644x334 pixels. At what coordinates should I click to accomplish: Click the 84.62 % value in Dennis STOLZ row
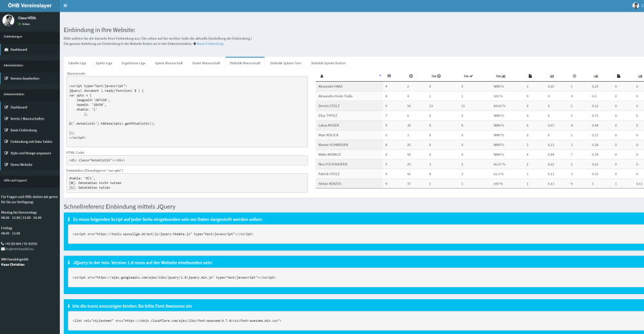coord(499,106)
